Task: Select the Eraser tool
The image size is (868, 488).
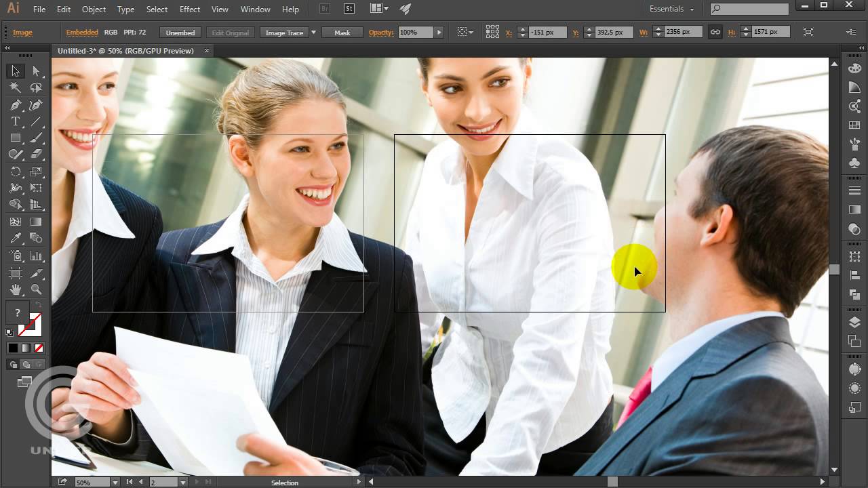Action: pos(37,155)
